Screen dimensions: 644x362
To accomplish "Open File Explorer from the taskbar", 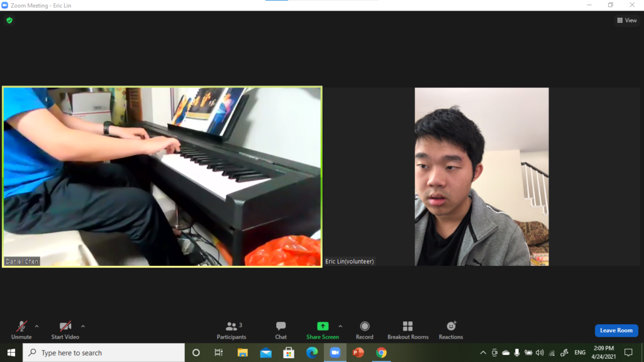I will [242, 353].
